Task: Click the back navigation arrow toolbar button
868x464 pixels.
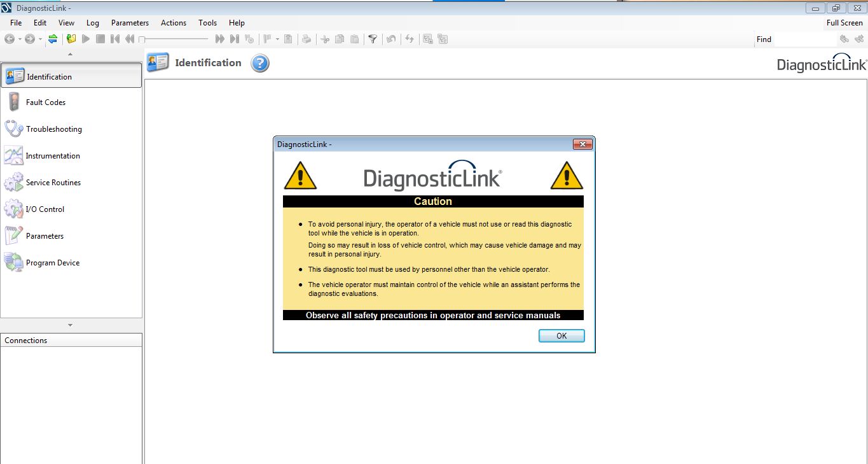Action: pos(10,39)
